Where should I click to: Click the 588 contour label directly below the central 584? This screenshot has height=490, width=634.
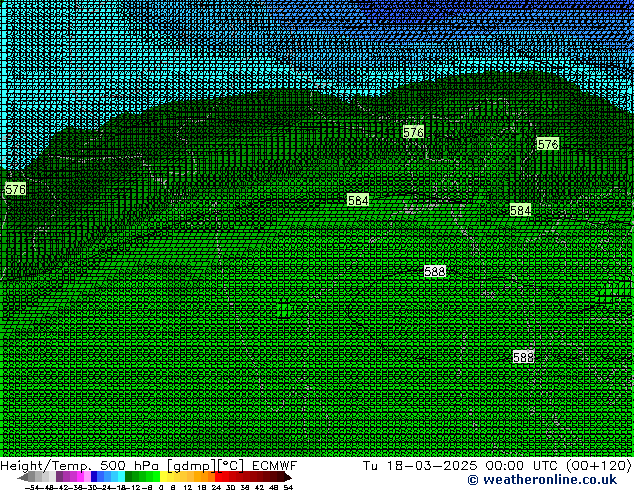tap(435, 271)
